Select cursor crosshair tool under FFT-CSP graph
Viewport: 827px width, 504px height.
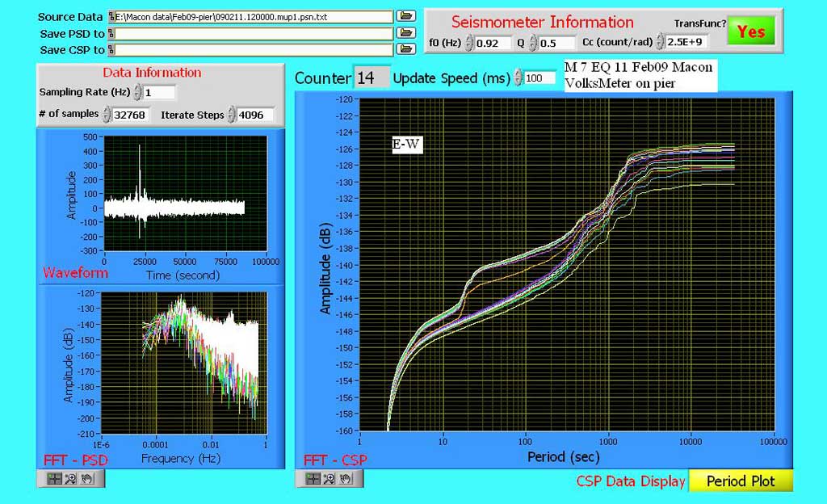click(x=313, y=479)
